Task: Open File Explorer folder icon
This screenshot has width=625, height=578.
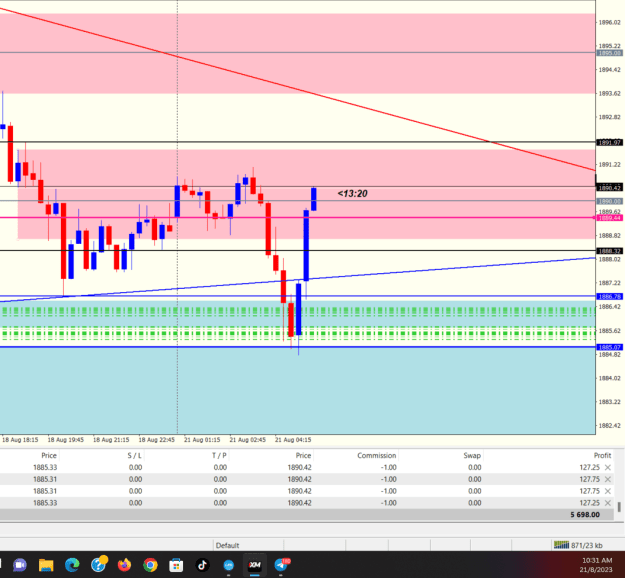Action: tap(46, 565)
